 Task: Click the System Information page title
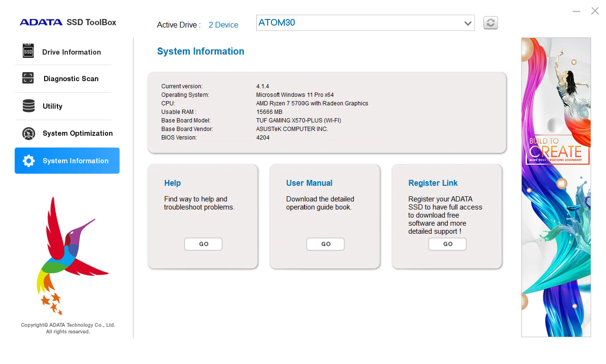click(x=200, y=51)
